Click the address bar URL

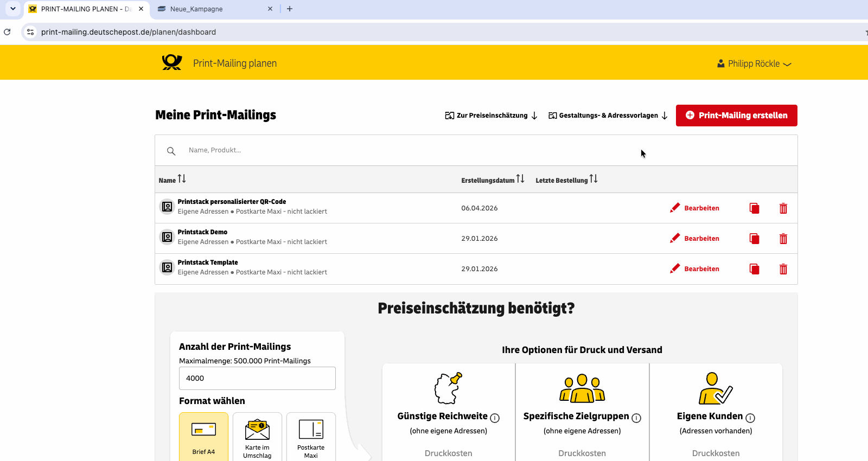129,32
